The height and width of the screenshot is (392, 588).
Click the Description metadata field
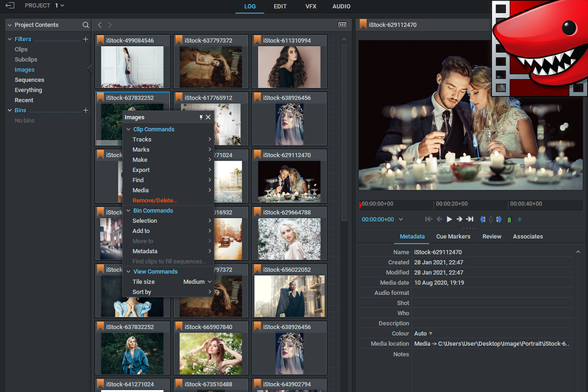pos(492,323)
